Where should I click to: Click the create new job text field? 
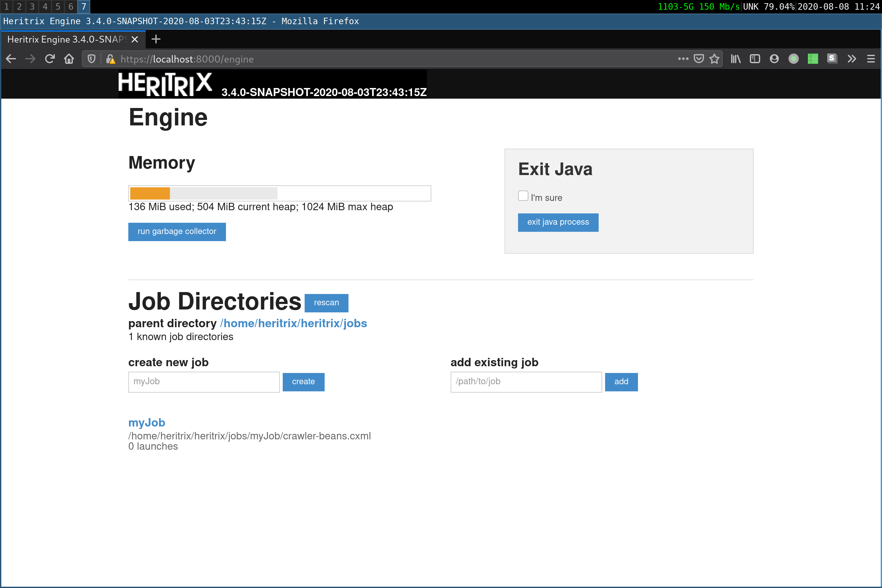pos(204,382)
